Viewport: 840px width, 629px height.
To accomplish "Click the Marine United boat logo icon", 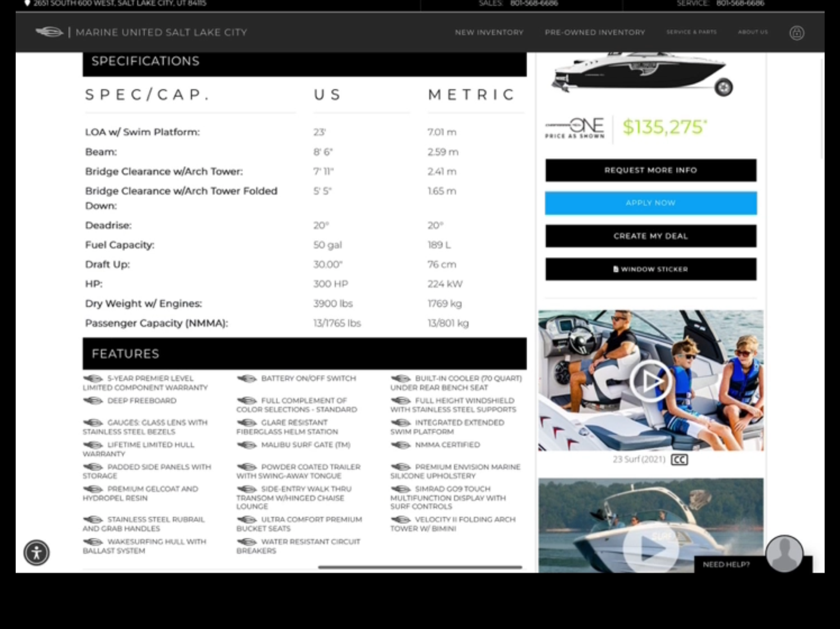I will tap(49, 32).
